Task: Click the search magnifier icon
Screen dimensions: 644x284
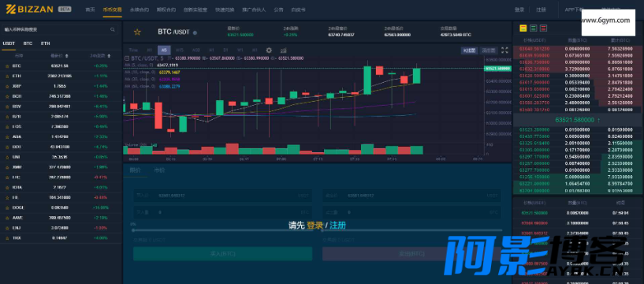Action: (113, 30)
